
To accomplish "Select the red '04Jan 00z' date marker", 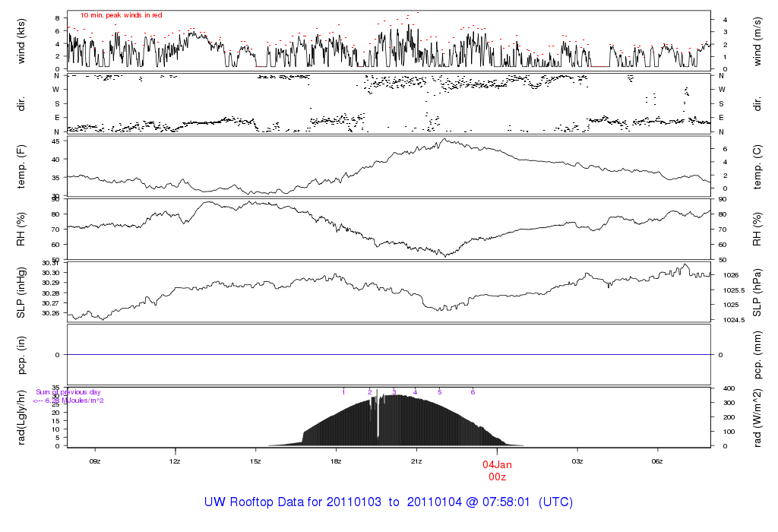I will click(x=498, y=470).
